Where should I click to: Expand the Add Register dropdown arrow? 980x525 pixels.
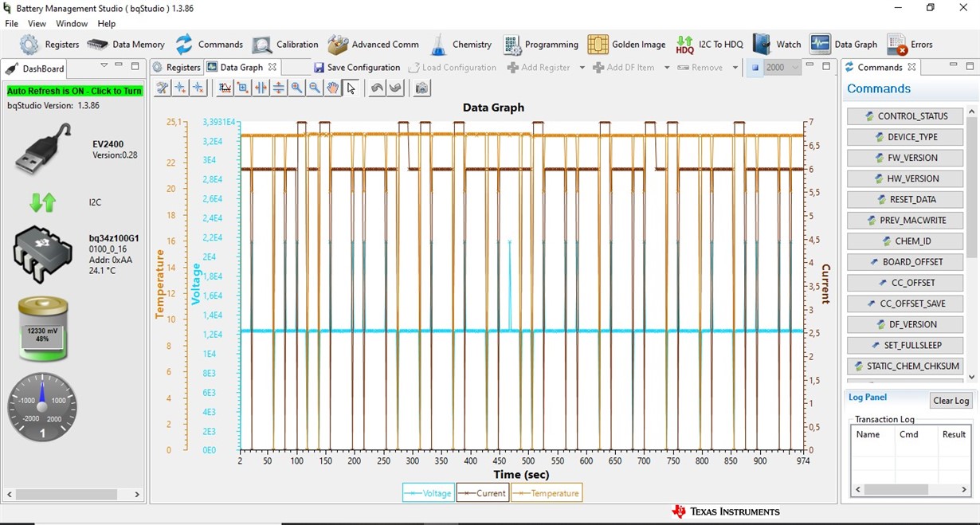[582, 68]
